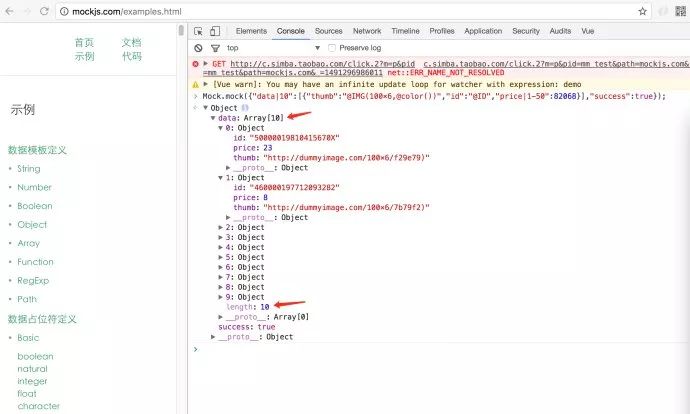Switch to the Network tab
The width and height of the screenshot is (690, 414).
coord(367,31)
